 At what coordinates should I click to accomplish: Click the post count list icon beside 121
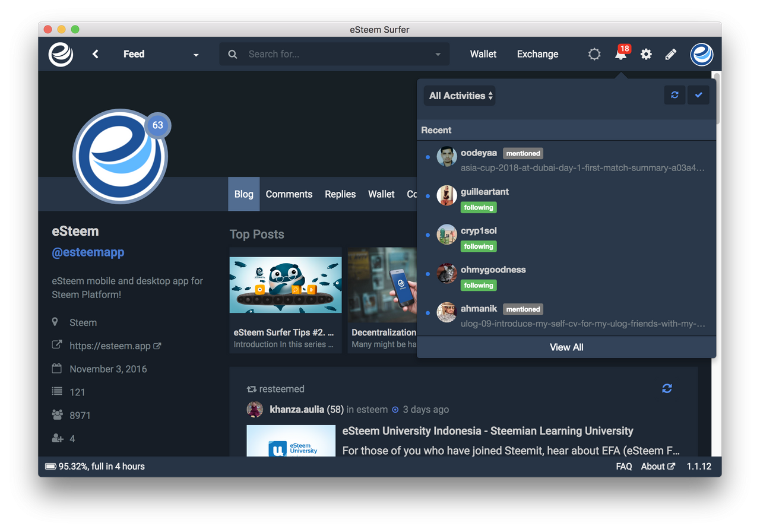(x=57, y=391)
